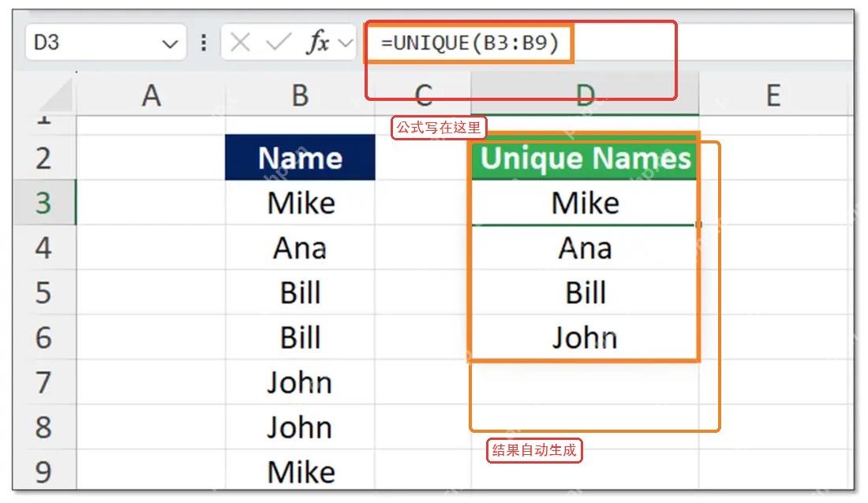Open Insert Function fx dialog
Viewport: 868px width, 503px height.
tap(317, 42)
